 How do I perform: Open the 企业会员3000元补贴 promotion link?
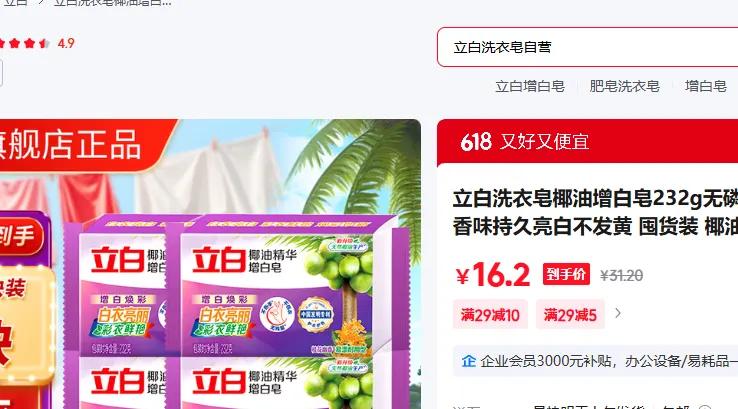pyautogui.click(x=609, y=361)
